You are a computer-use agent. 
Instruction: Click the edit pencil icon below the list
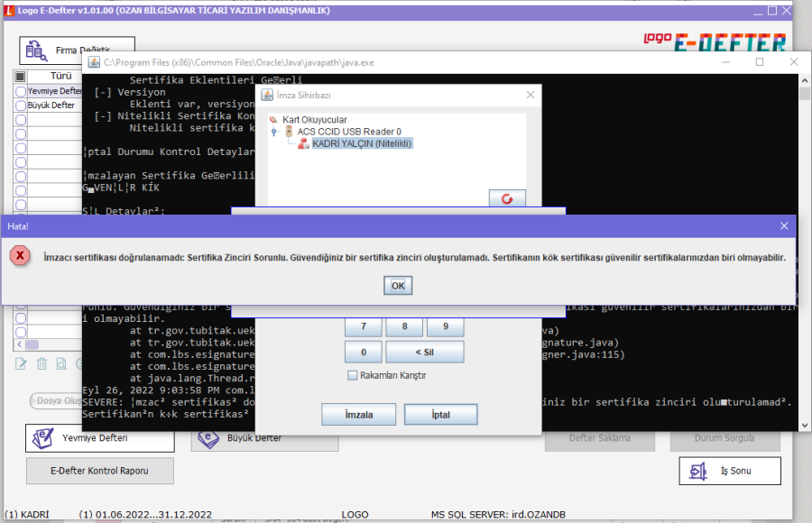[x=22, y=363]
